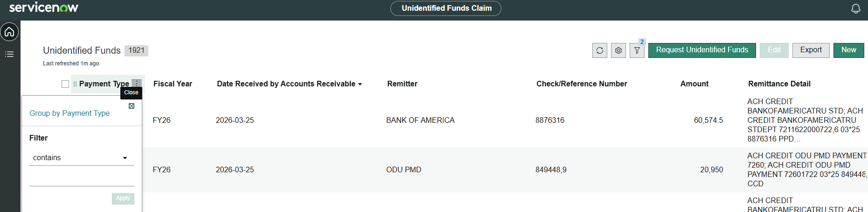Open list settings gear icon
Viewport: 868px width, 212px height.
click(618, 50)
